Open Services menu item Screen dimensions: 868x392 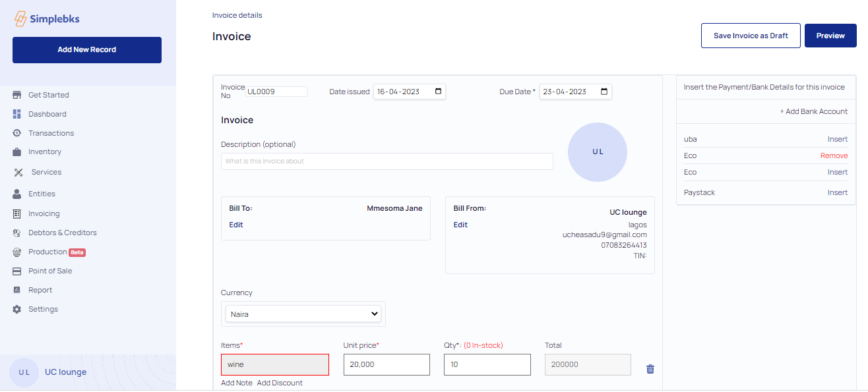(46, 172)
